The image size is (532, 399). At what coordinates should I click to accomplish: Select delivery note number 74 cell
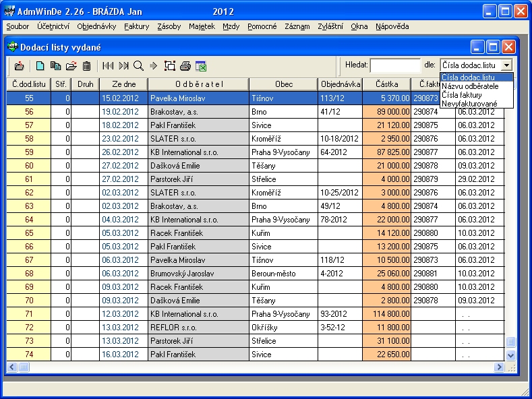29,355
